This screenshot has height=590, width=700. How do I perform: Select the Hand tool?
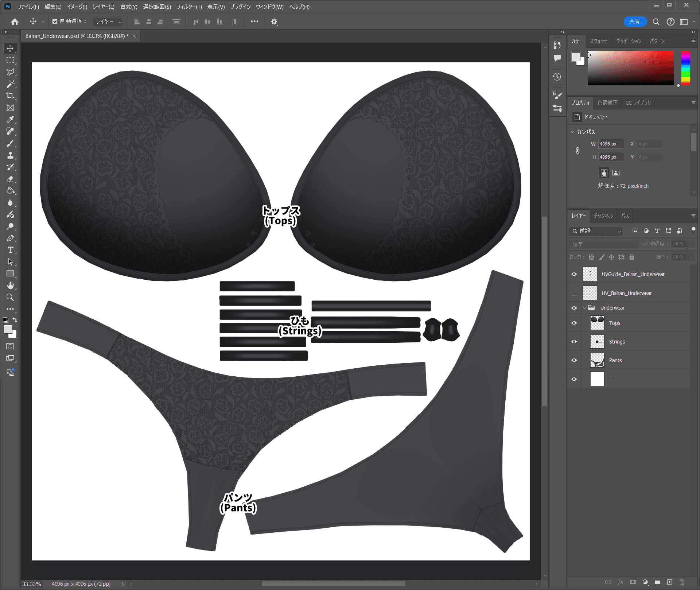pos(10,286)
